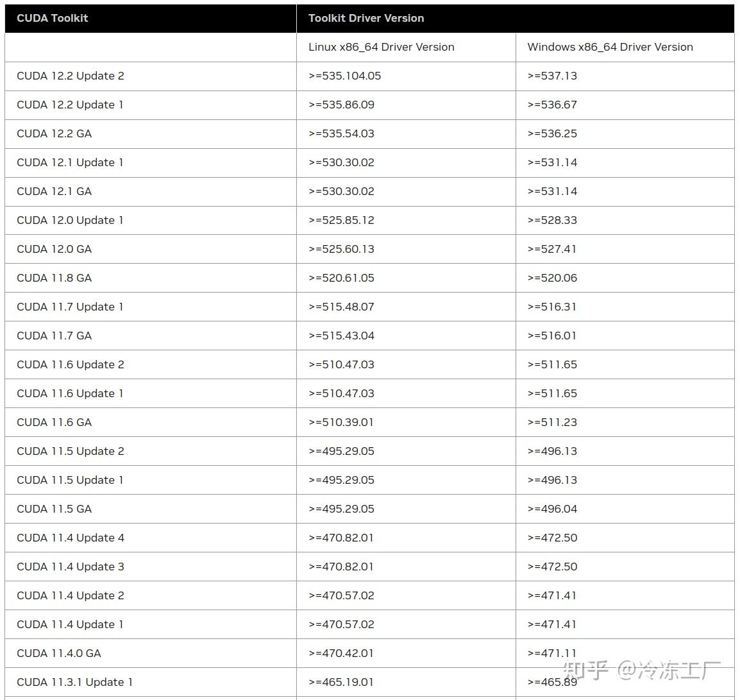Select the CUDA 12.0 GA row label
The image size is (740, 700).
pos(55,249)
